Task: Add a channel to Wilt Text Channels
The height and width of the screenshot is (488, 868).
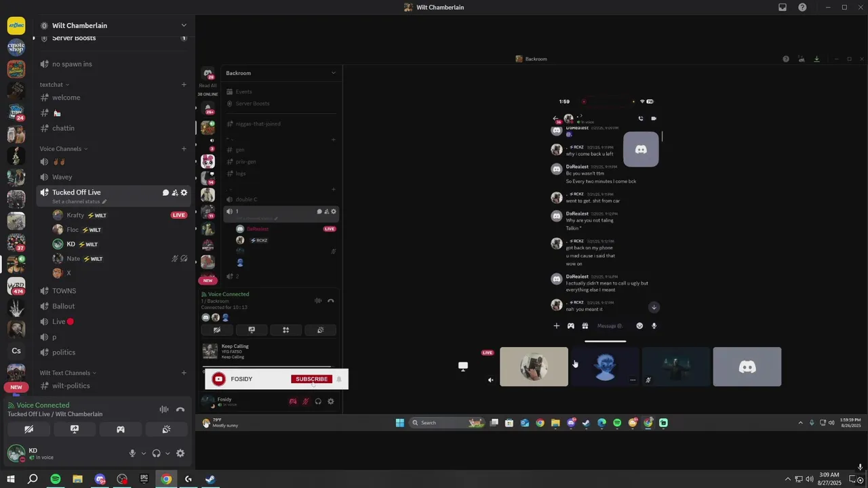Action: click(x=184, y=373)
